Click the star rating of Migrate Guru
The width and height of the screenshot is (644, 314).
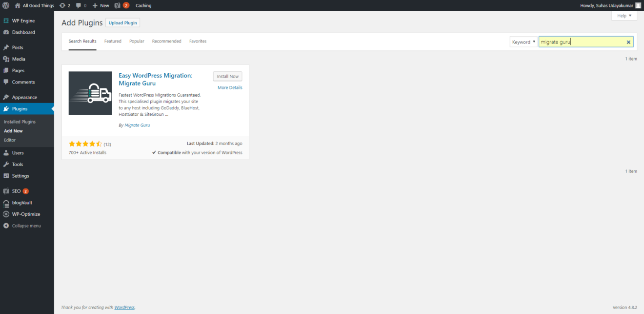pyautogui.click(x=85, y=144)
